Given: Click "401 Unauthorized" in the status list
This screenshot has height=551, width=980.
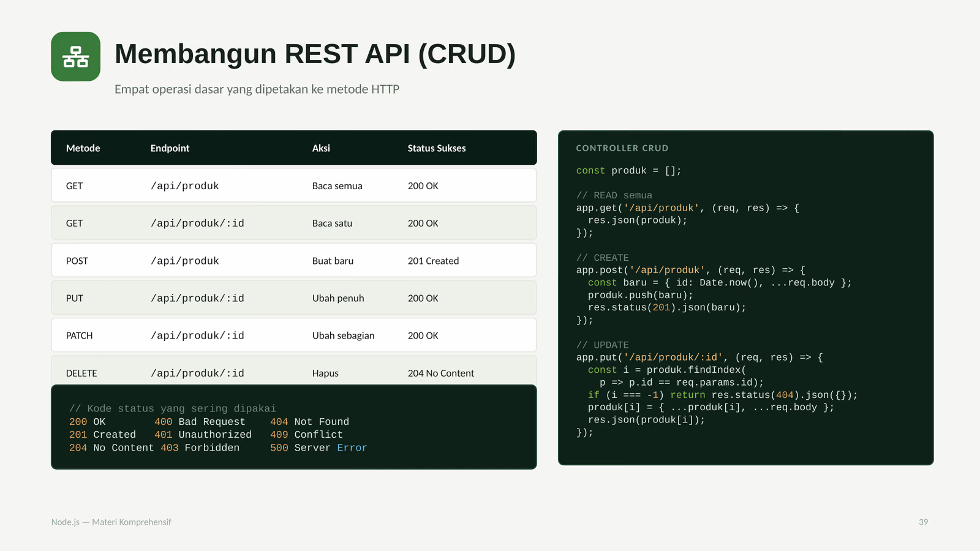Looking at the screenshot, I should 203,435.
